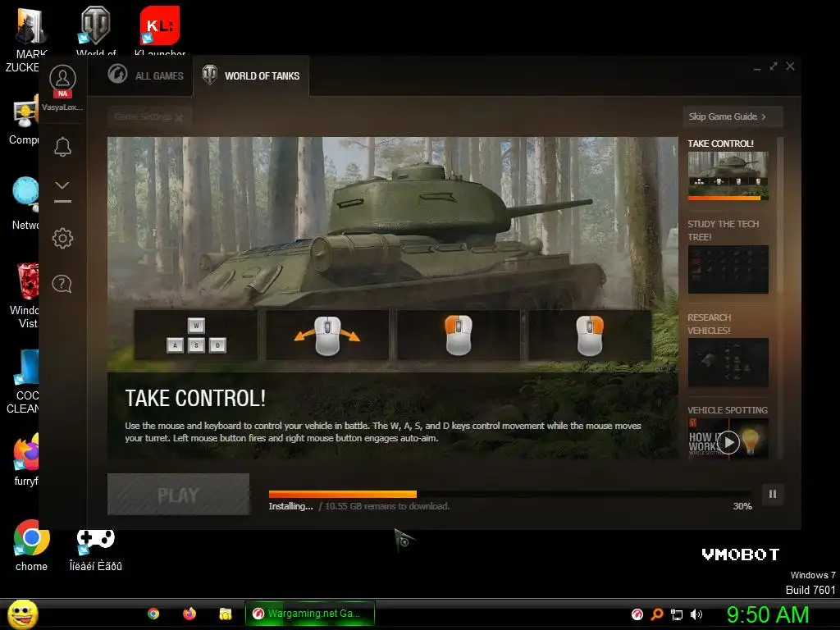
Task: Click the left mouse button fire tile
Action: [459, 336]
